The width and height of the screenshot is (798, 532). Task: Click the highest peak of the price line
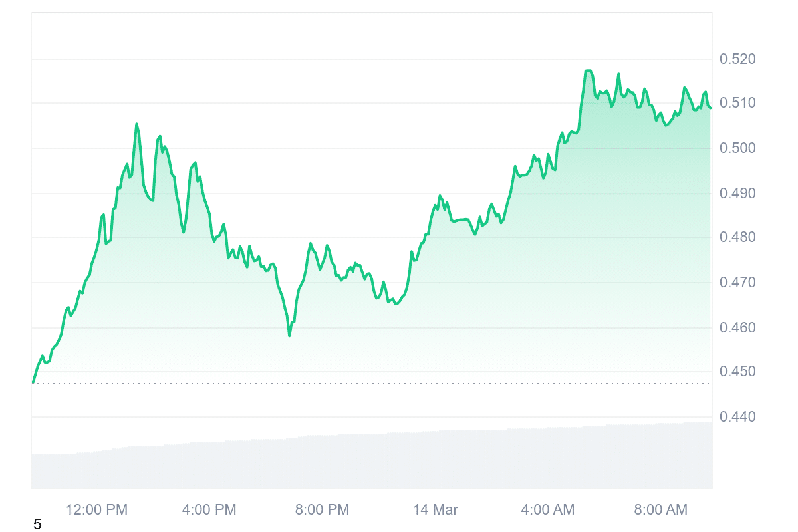(x=588, y=70)
